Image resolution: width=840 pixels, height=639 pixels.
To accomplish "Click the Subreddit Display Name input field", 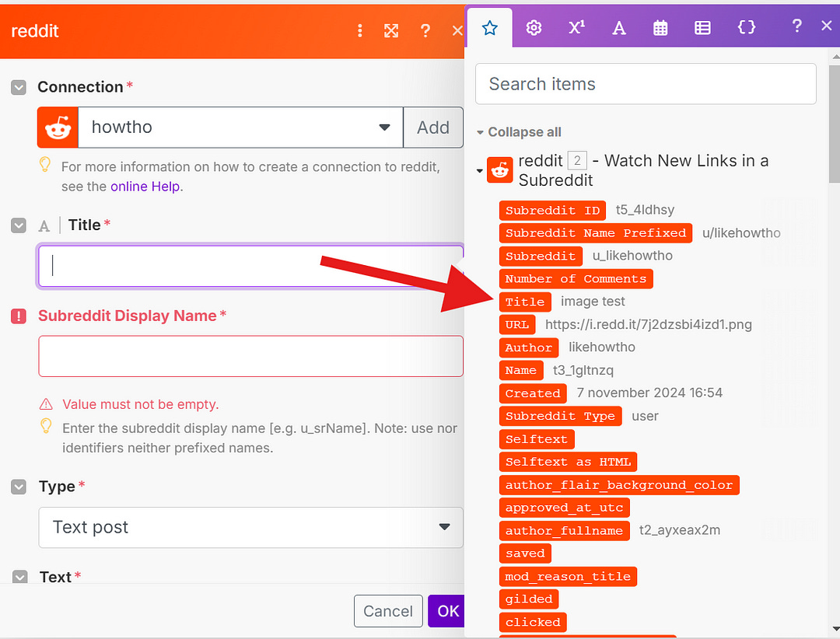I will pos(250,356).
